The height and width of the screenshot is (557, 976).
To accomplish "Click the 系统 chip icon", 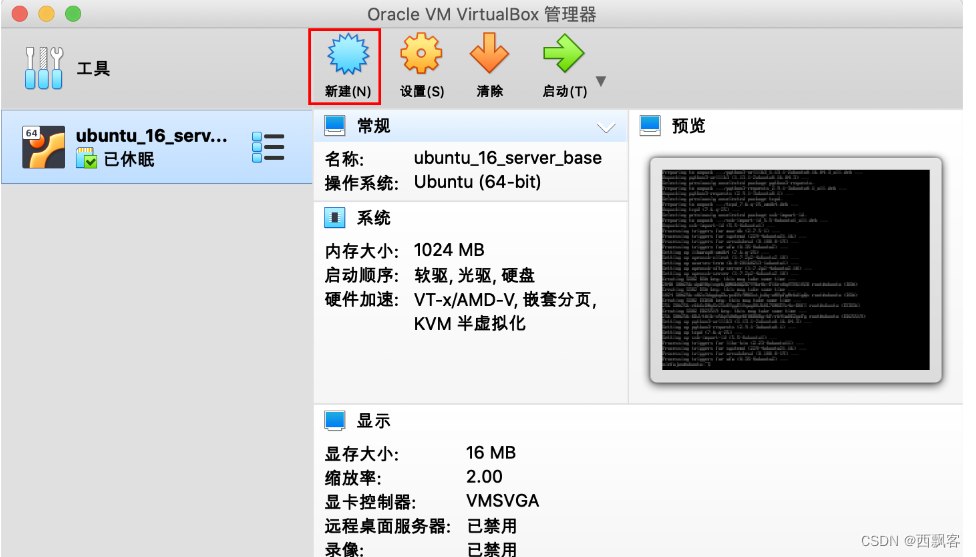I will (x=335, y=218).
